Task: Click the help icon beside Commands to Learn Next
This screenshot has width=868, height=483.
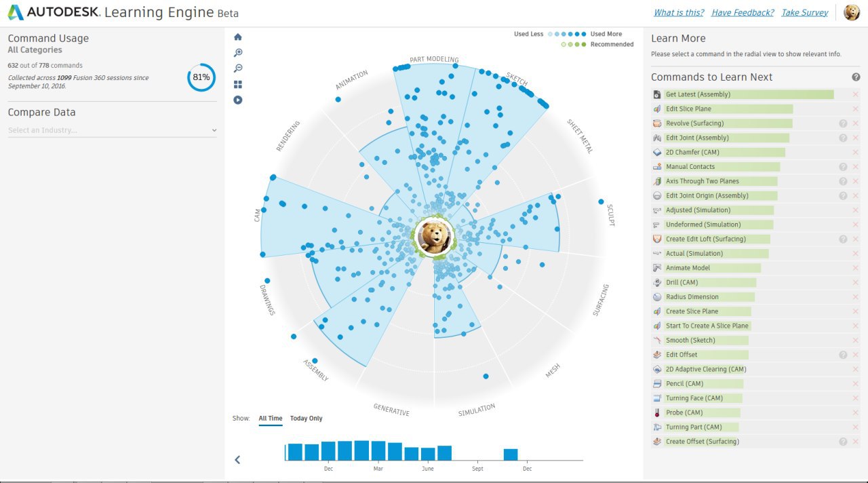Action: pyautogui.click(x=856, y=77)
